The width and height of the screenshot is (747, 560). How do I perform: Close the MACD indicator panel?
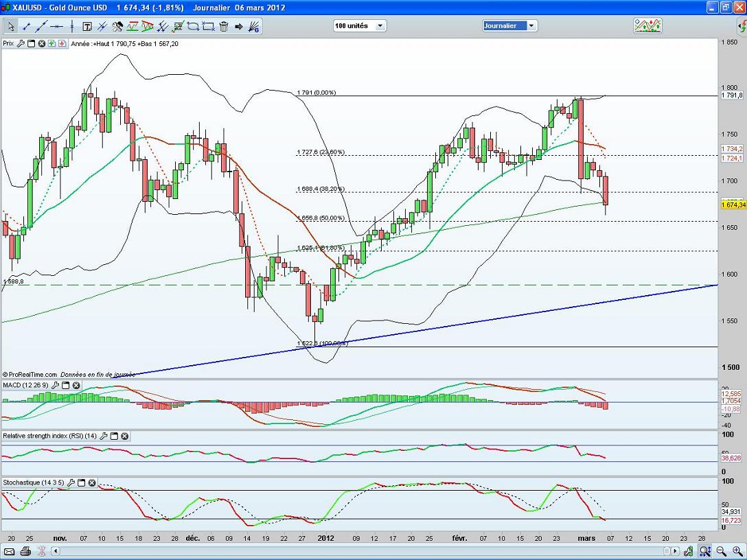coord(76,386)
